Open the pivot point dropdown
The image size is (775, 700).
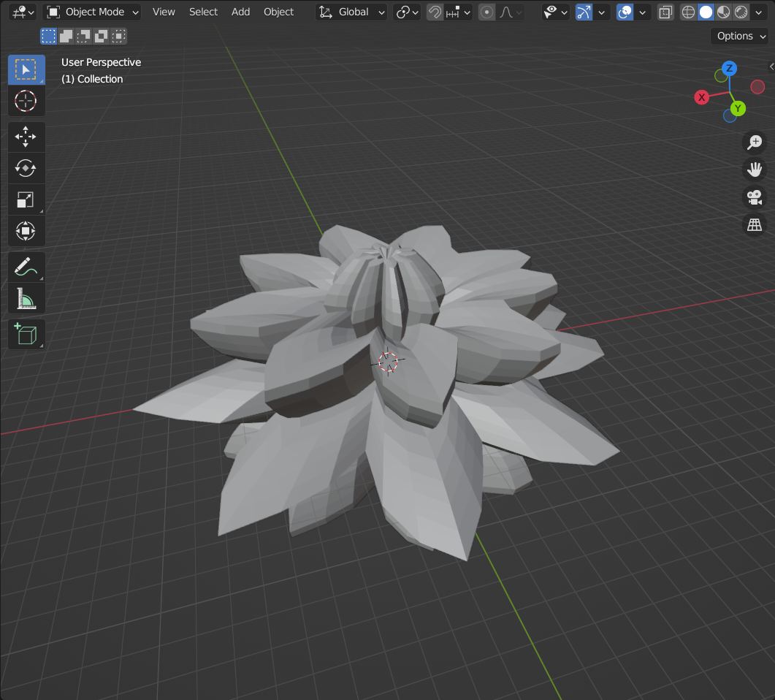pos(407,12)
